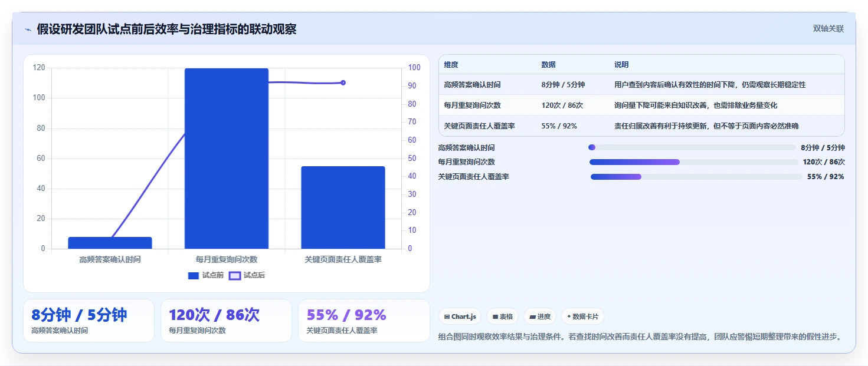Viewport: 868px width, 366px height.
Task: Click the 70 tick on the purple axis
Action: (412, 122)
